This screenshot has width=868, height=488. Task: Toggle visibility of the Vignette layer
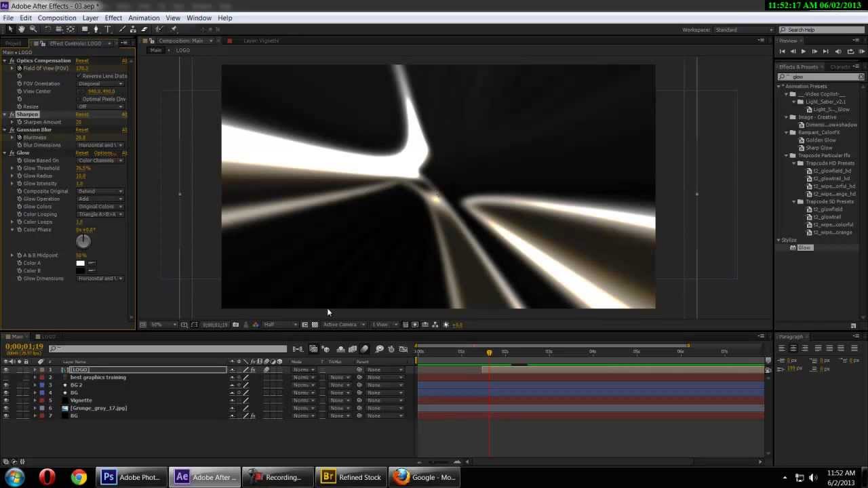pyautogui.click(x=5, y=400)
